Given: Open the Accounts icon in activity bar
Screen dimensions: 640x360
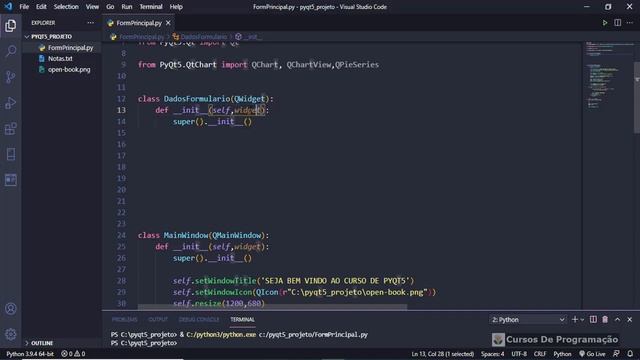Looking at the screenshot, I should click(11, 309).
